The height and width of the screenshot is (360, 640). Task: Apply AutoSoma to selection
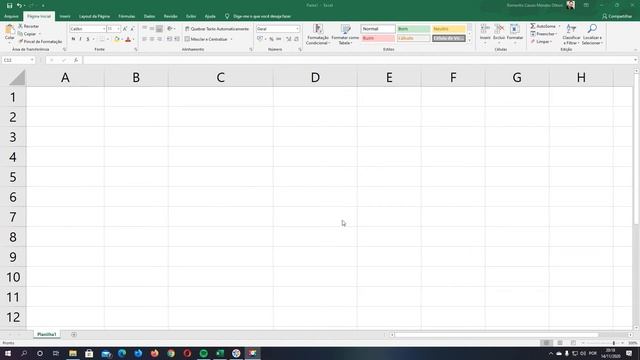pos(543,26)
